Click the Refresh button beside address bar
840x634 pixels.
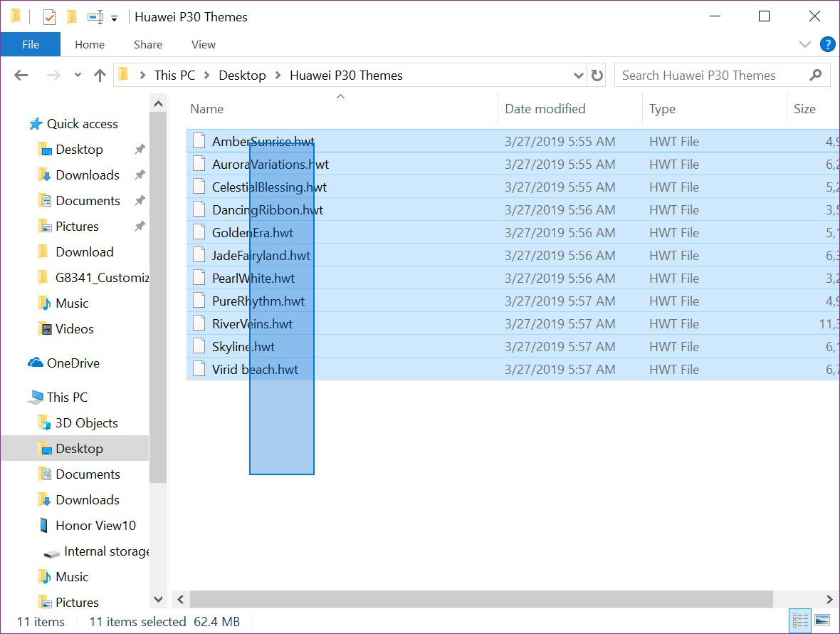[x=597, y=76]
